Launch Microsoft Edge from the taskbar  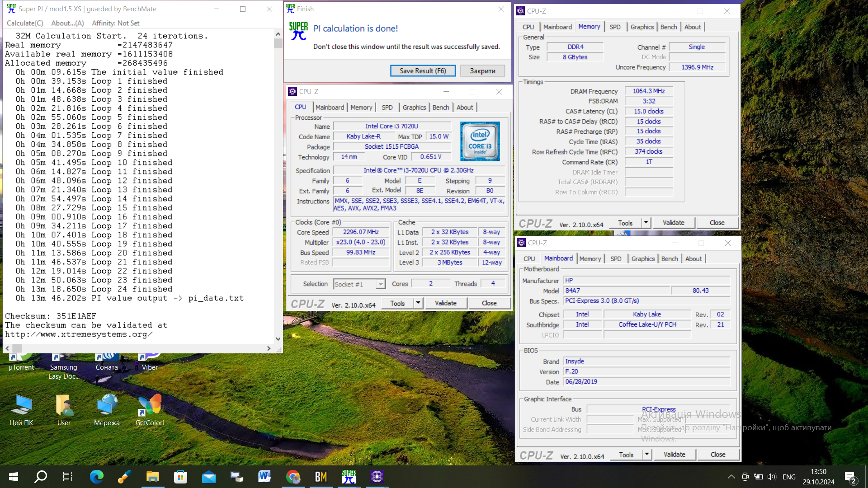pos(96,477)
